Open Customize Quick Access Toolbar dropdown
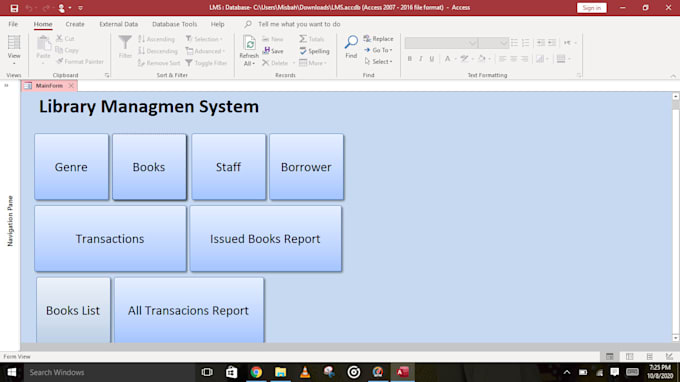This screenshot has width=680, height=382. (x=81, y=8)
